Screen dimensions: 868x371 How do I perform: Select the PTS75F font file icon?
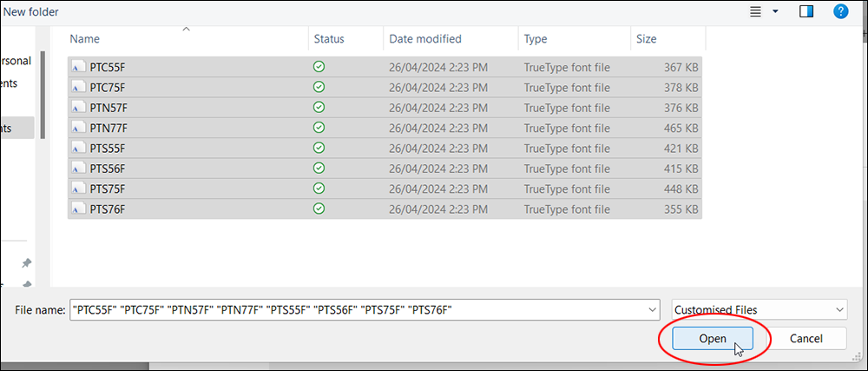[79, 189]
